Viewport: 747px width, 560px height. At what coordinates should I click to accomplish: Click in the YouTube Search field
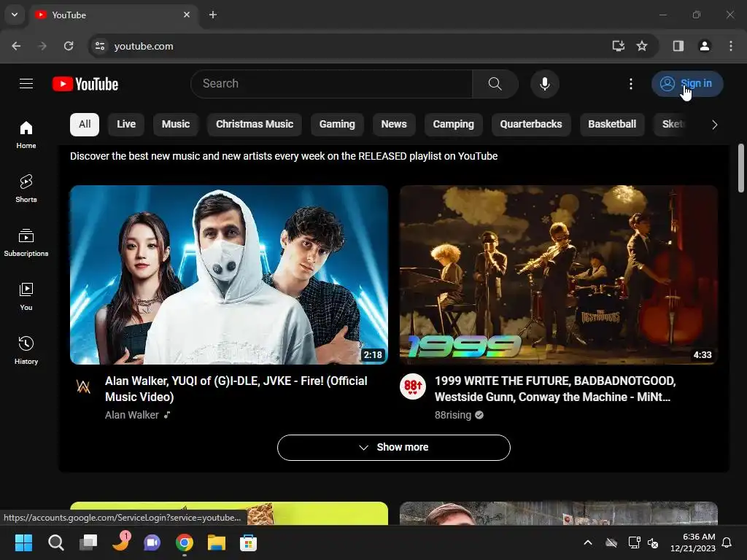pyautogui.click(x=332, y=84)
